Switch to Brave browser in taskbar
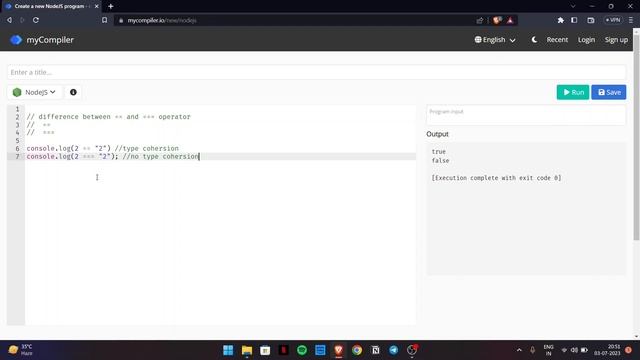640x360 pixels. [339, 350]
